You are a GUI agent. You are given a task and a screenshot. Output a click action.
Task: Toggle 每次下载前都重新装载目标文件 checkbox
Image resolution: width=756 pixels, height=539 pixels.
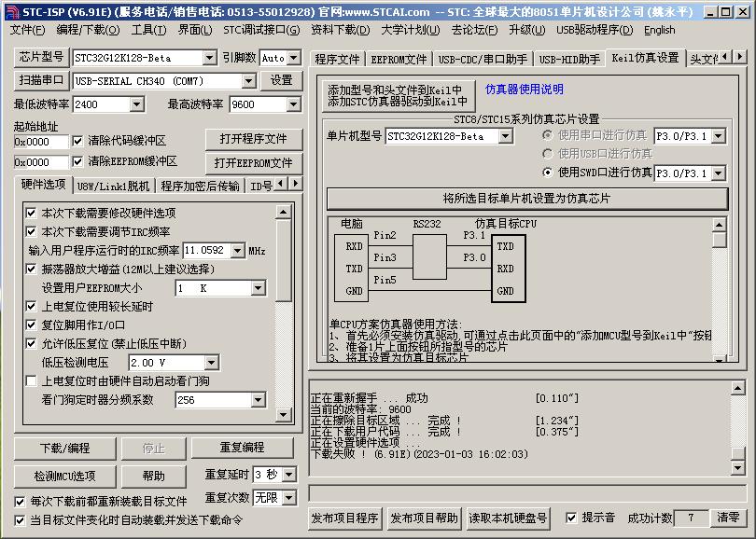click(x=20, y=502)
